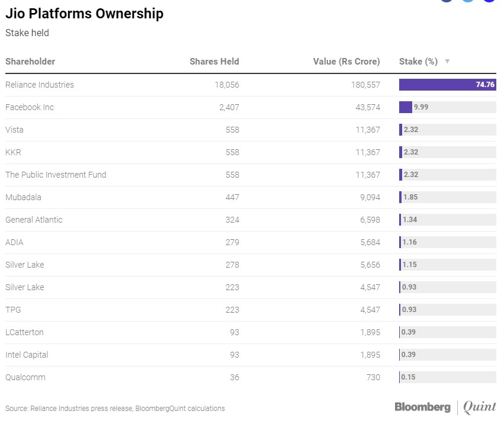Click Silver Lake name with 278 shares
504x424 pixels.
pos(25,265)
